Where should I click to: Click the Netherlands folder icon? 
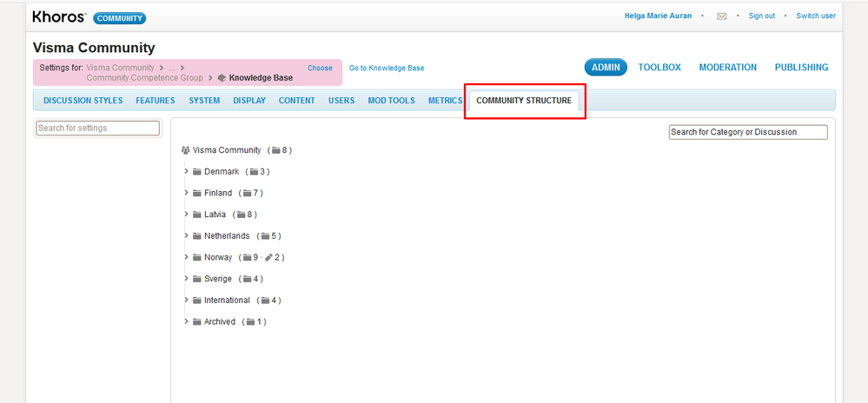[196, 236]
